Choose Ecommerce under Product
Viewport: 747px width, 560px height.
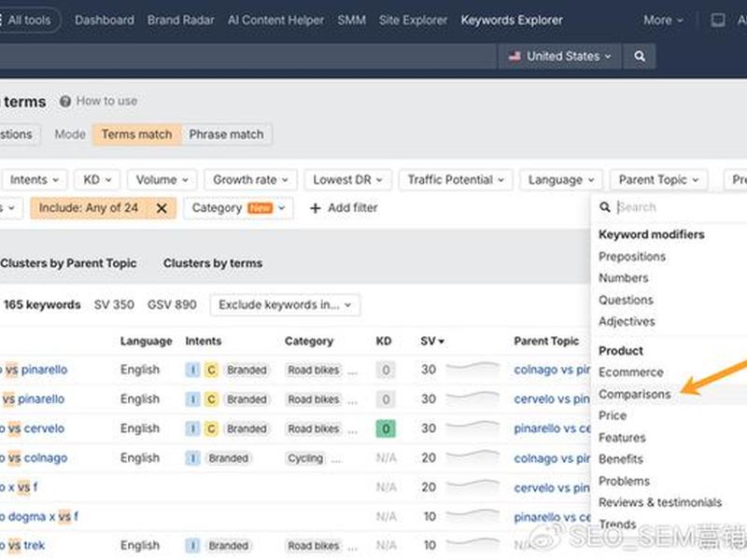(x=631, y=372)
